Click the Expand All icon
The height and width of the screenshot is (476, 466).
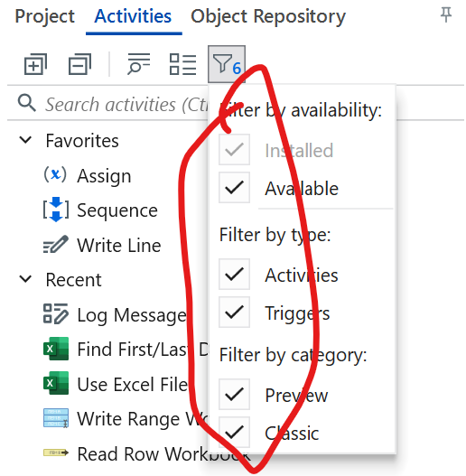[35, 64]
